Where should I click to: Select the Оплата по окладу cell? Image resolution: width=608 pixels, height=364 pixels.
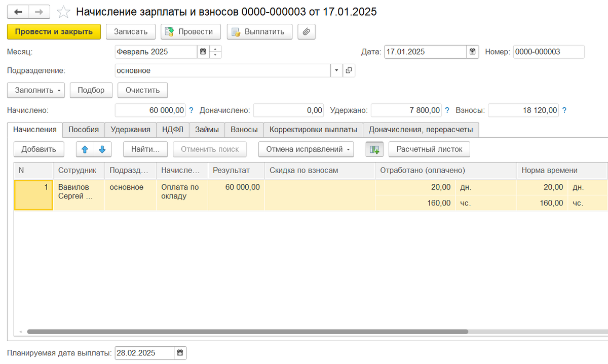182,195
